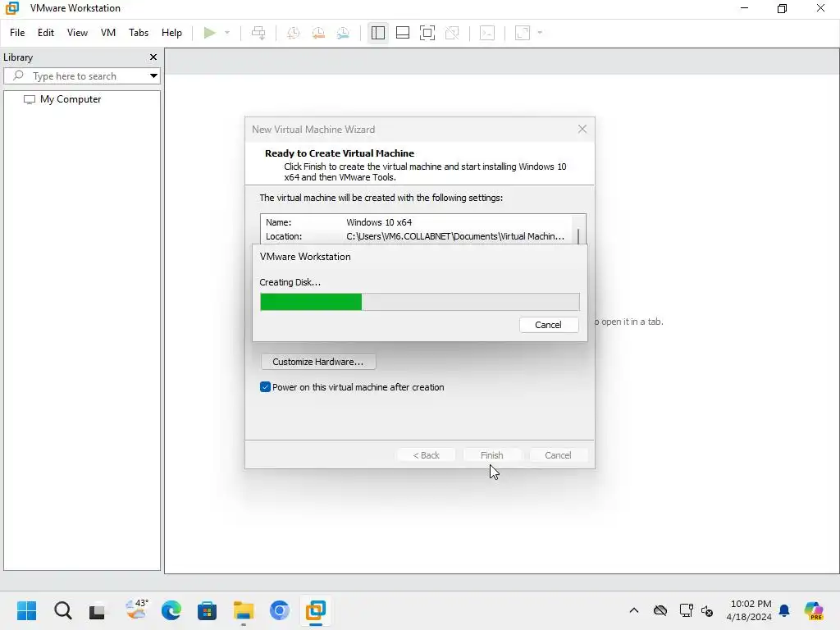
Task: Open the clock showing 10:02 PM
Action: click(x=749, y=610)
